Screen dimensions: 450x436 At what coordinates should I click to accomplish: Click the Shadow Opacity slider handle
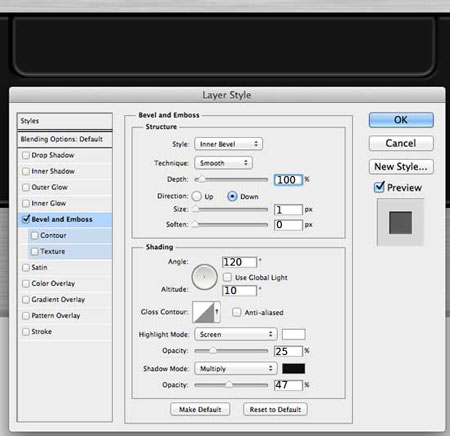(x=229, y=385)
